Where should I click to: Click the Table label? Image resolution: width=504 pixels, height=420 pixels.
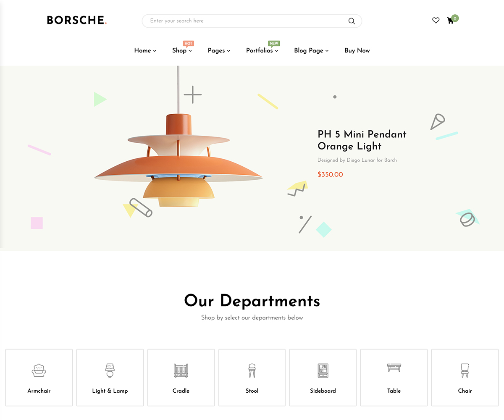tap(394, 391)
